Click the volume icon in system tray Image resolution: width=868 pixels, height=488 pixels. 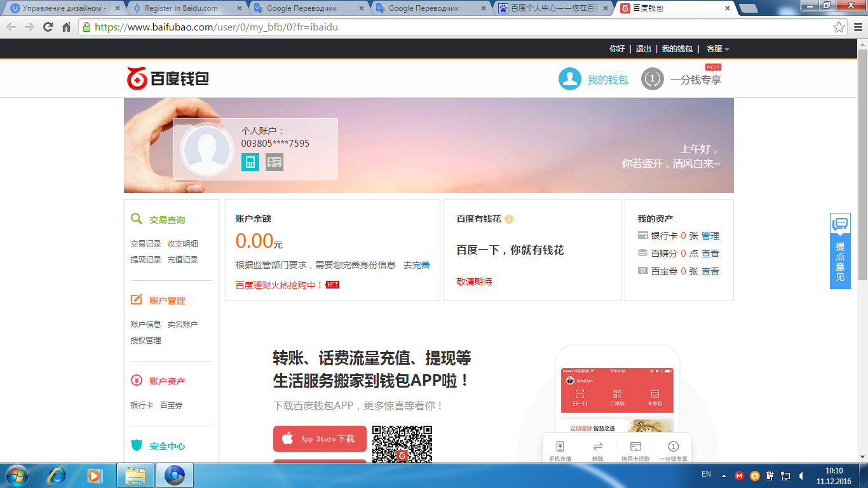click(801, 475)
